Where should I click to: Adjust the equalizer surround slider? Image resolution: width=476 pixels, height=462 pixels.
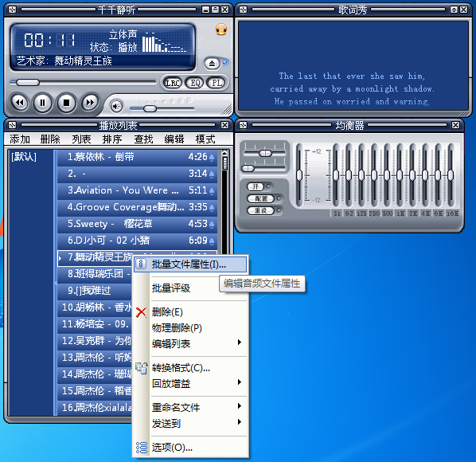[x=248, y=168]
